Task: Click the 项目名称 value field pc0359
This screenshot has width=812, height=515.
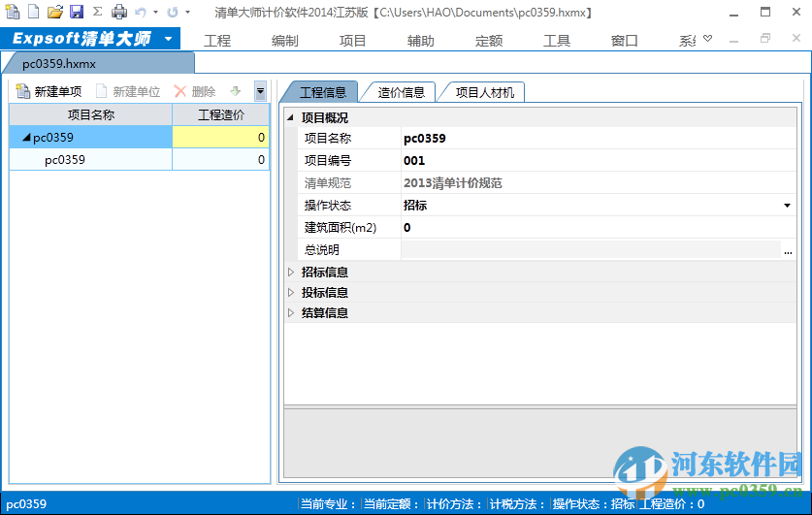Action: (x=599, y=138)
